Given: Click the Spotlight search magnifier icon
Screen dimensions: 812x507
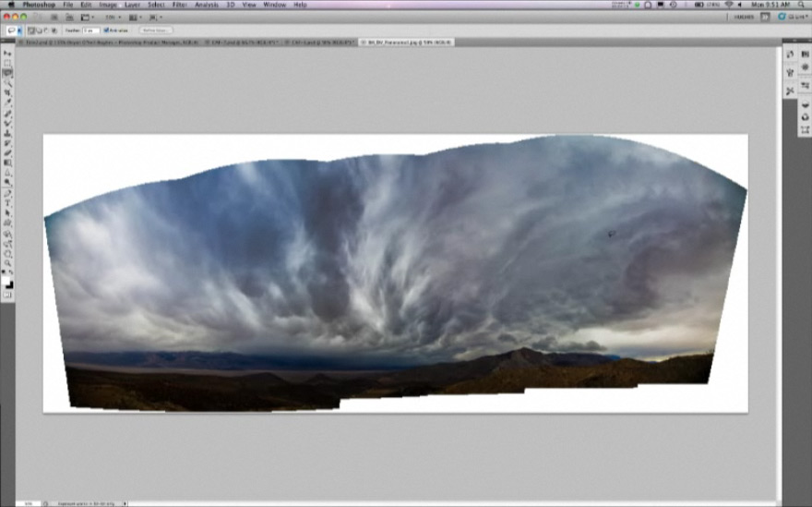Looking at the screenshot, I should [802, 5].
